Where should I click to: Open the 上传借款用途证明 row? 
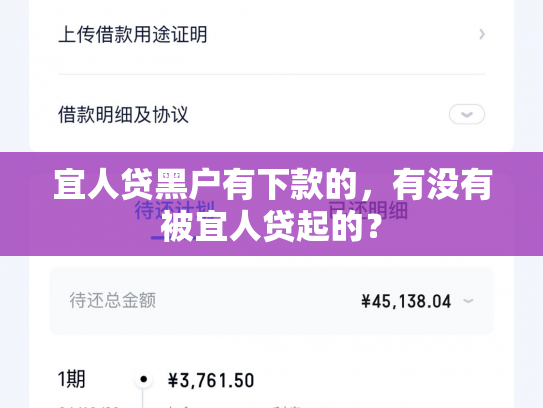(x=271, y=34)
